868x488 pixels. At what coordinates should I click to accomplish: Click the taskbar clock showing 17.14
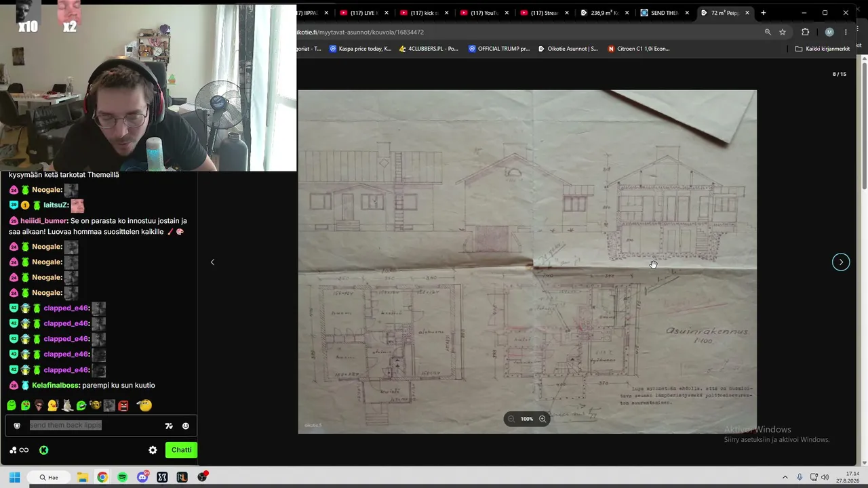click(x=848, y=477)
